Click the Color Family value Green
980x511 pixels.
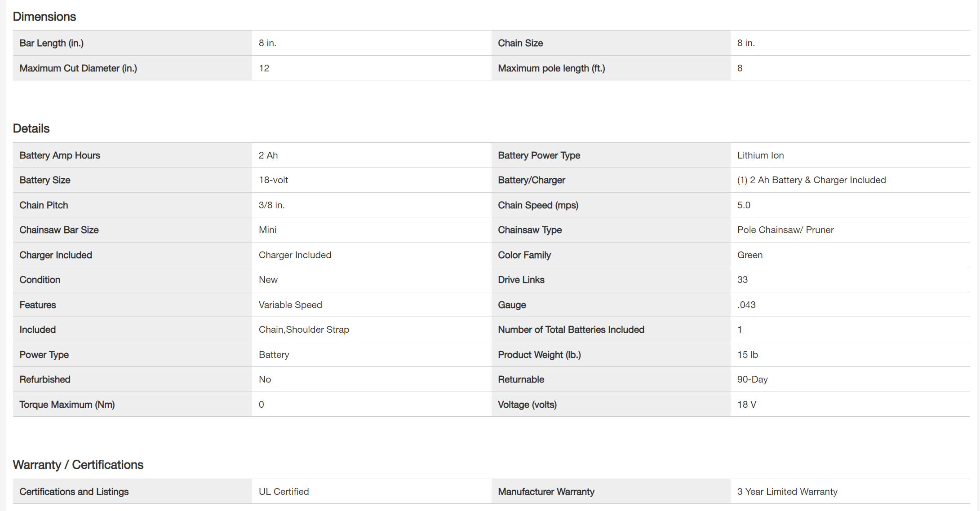coord(749,255)
